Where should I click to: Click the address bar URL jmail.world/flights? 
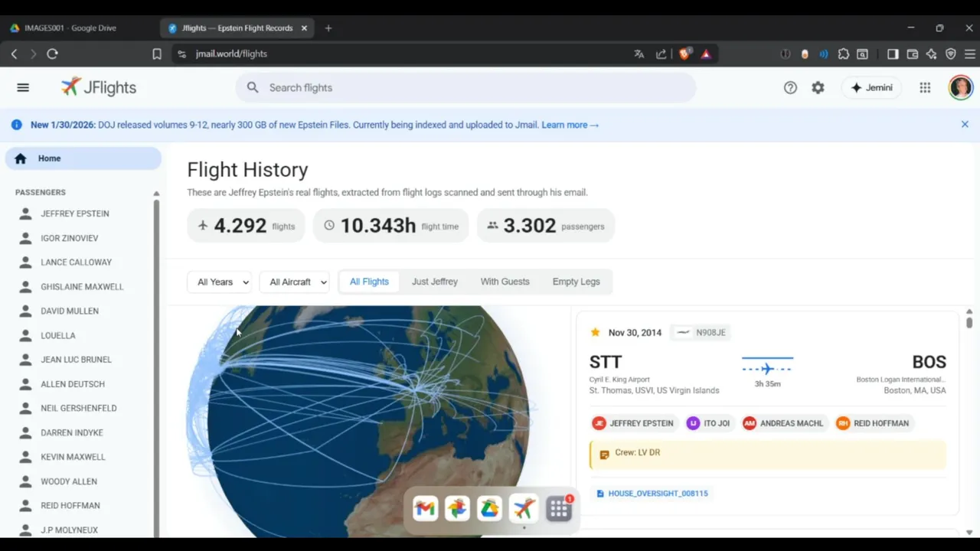point(231,54)
